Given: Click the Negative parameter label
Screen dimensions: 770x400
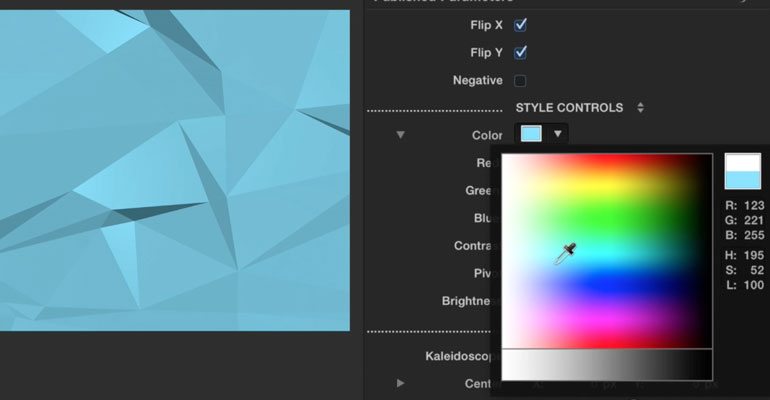Looking at the screenshot, I should (478, 80).
